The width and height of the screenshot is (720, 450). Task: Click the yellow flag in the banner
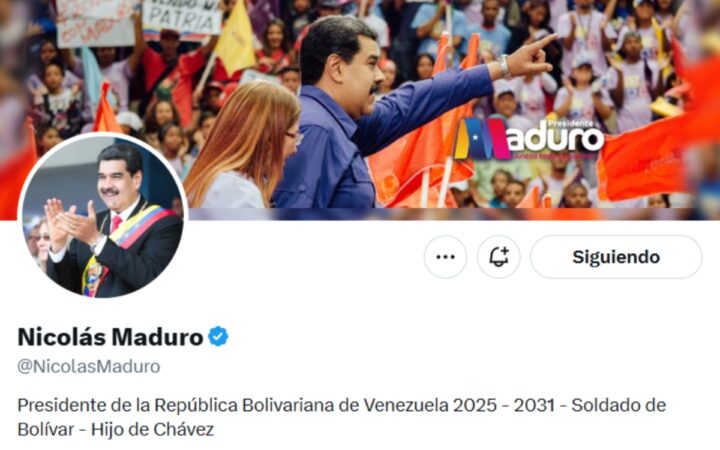pyautogui.click(x=235, y=39)
